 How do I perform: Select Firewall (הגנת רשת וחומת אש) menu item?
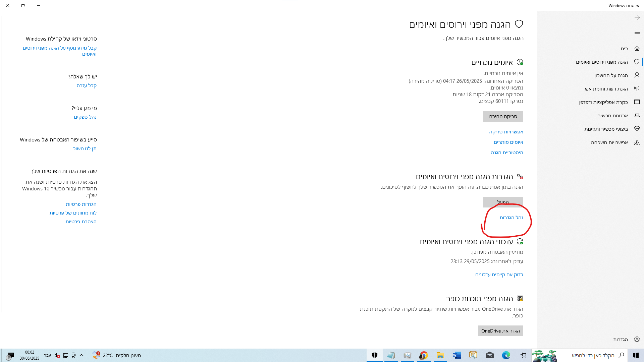click(x=606, y=89)
